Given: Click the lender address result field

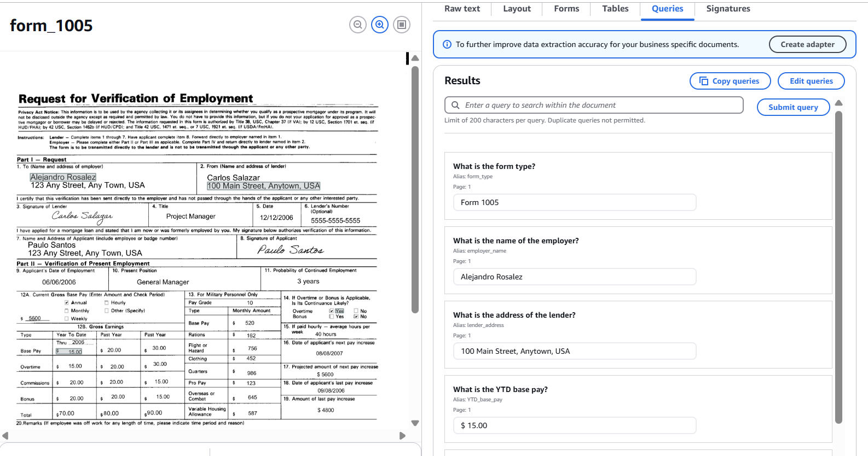Looking at the screenshot, I should pyautogui.click(x=575, y=351).
